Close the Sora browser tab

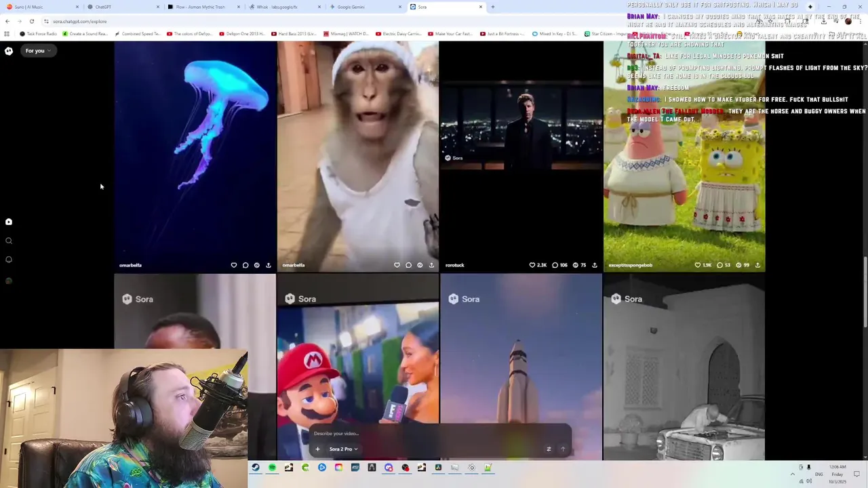coord(481,7)
